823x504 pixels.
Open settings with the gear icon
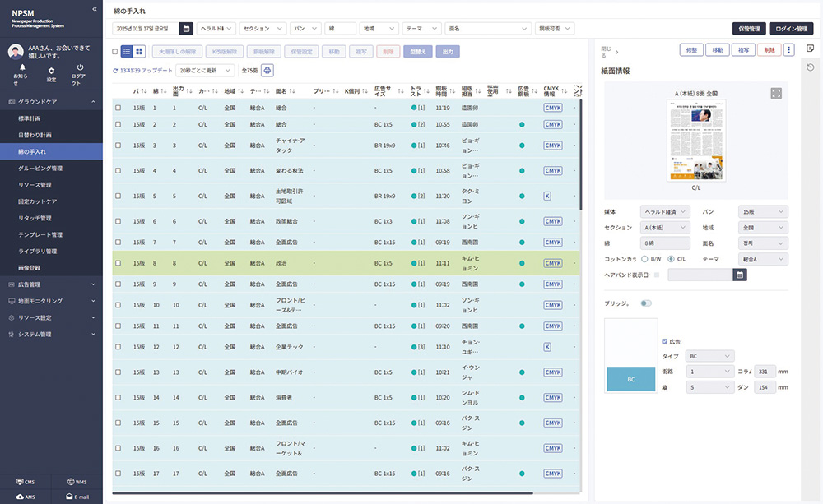[51, 70]
